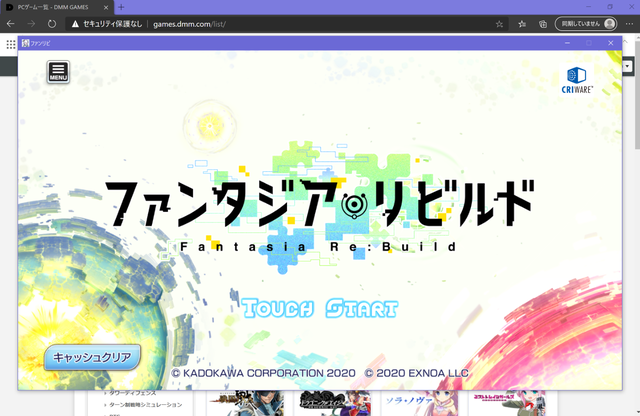Open the ソラ・ノヴァ game thumbnail

coord(420,403)
